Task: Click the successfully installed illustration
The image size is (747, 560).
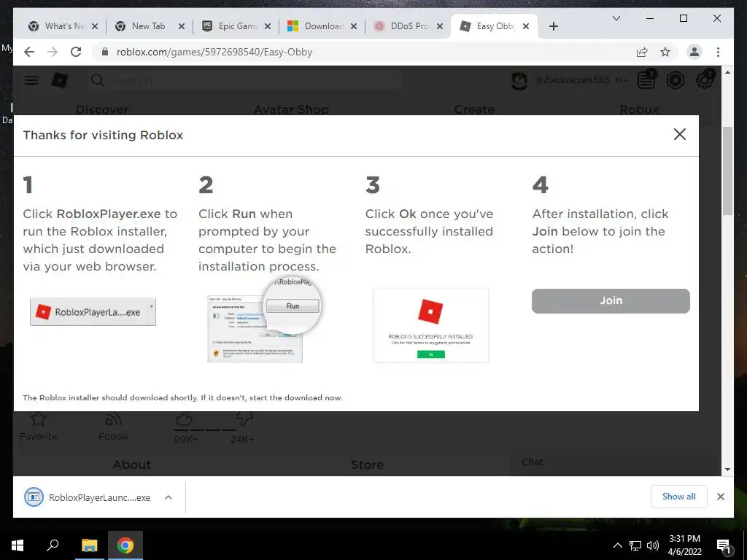Action: point(430,324)
